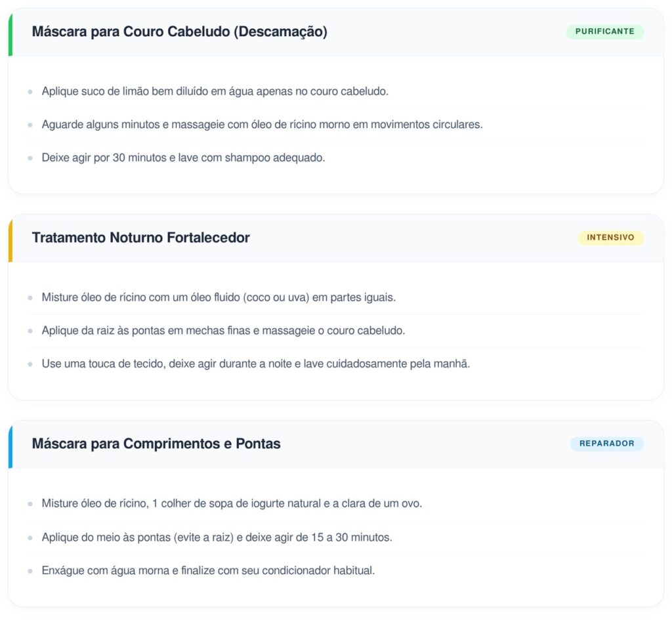
Task: Click the step 'Aplique do meio às pontas'
Action: pos(217,537)
